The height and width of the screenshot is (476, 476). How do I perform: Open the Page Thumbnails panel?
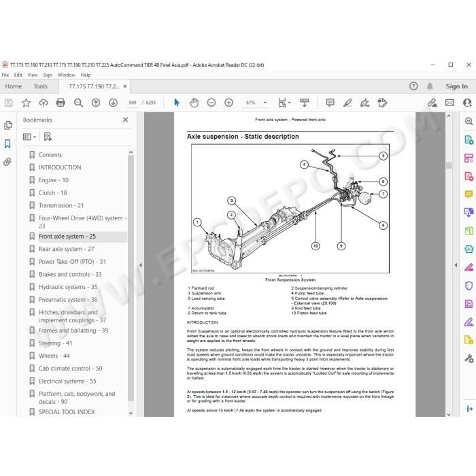pos(8,125)
